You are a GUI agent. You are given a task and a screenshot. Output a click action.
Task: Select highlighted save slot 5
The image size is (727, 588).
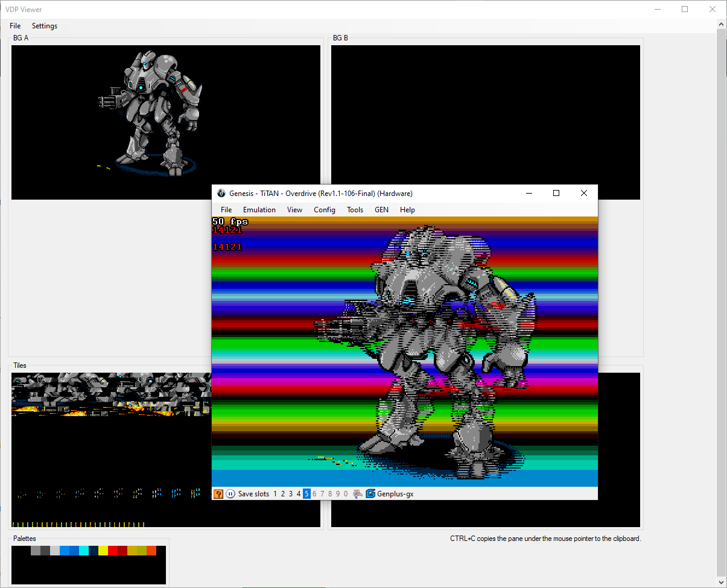pyautogui.click(x=306, y=494)
